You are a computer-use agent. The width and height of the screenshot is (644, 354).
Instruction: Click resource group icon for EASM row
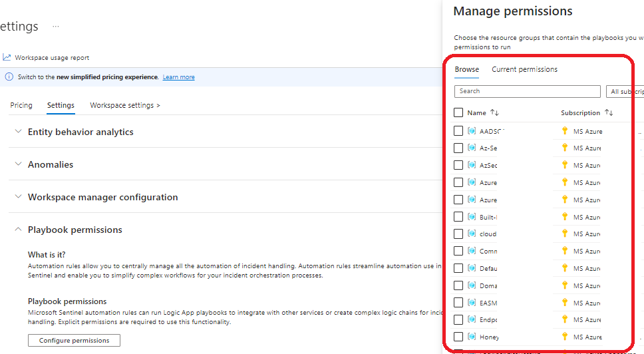(x=472, y=303)
